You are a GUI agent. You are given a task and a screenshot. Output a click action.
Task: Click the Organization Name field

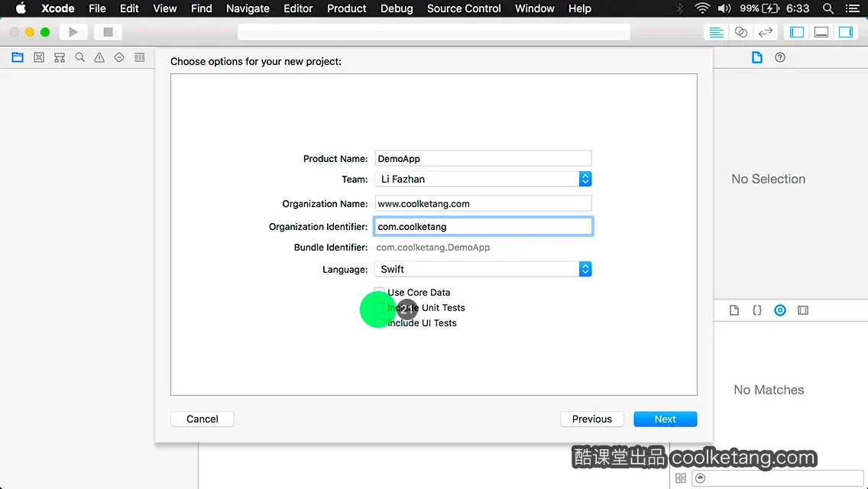tap(483, 203)
